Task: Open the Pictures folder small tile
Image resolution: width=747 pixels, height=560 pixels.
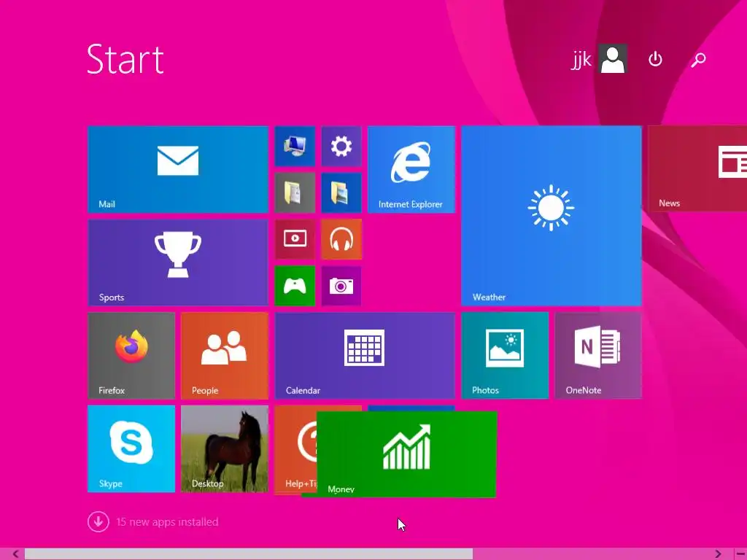Action: coord(341,192)
